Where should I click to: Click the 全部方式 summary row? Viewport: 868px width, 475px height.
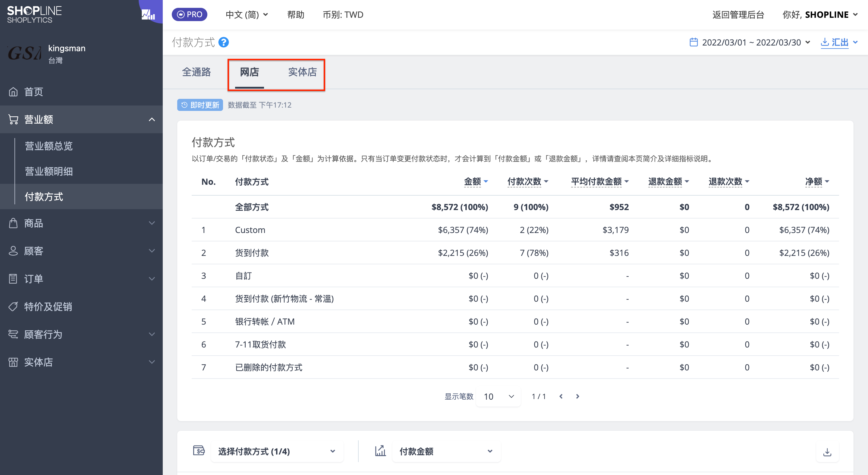[515, 207]
